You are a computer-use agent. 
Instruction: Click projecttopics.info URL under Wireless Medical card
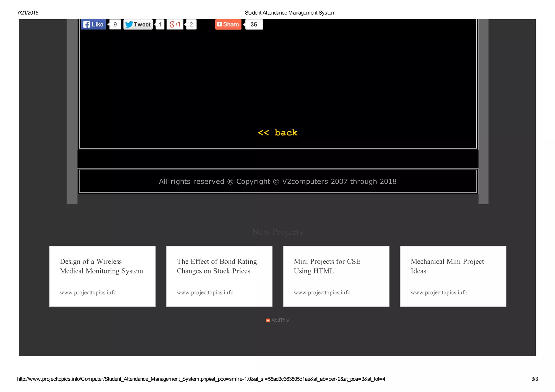coord(88,293)
